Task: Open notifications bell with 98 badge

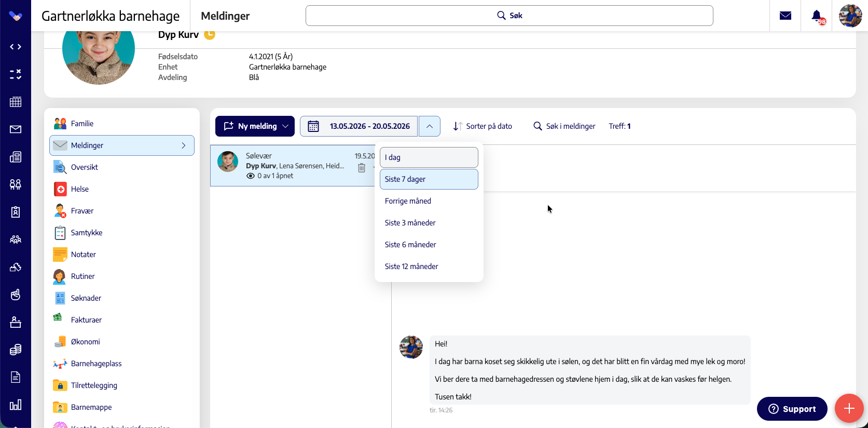Action: (x=817, y=16)
